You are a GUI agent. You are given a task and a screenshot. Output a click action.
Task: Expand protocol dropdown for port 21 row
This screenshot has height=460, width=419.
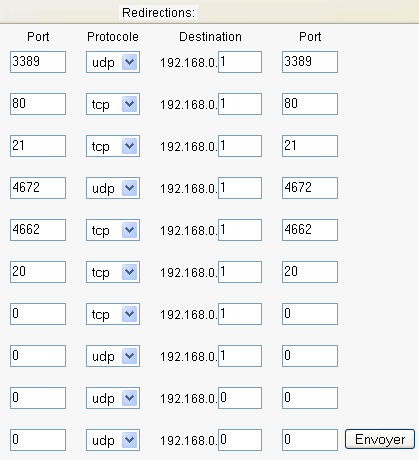pos(113,146)
